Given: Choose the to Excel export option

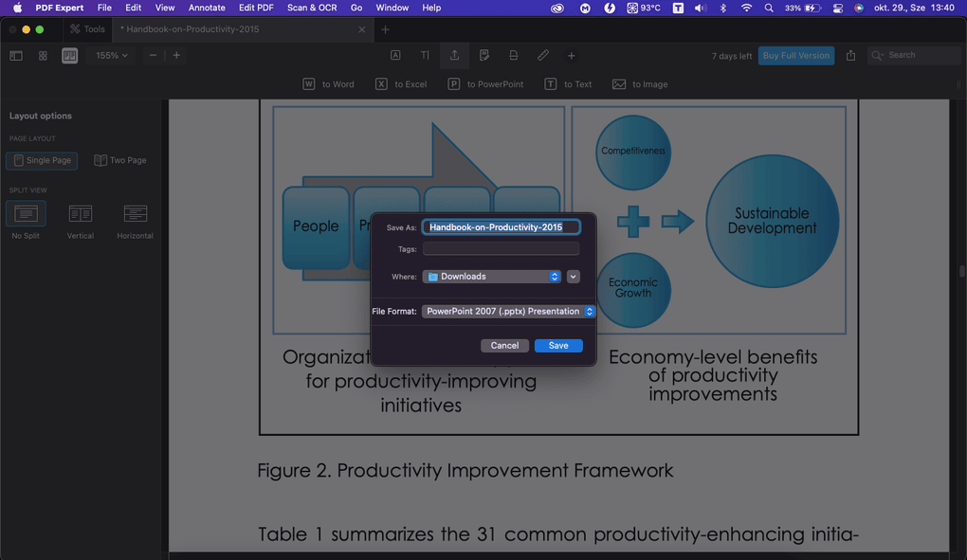Looking at the screenshot, I should pos(400,84).
